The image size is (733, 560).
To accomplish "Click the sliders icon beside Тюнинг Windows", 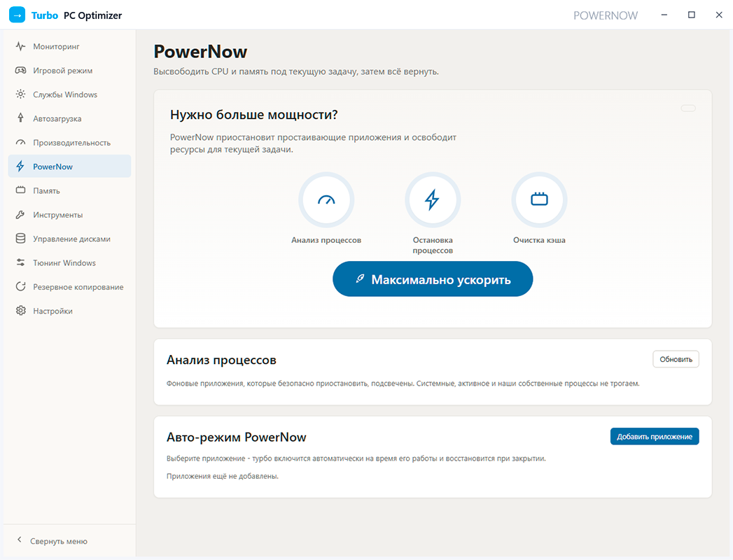I will click(20, 262).
